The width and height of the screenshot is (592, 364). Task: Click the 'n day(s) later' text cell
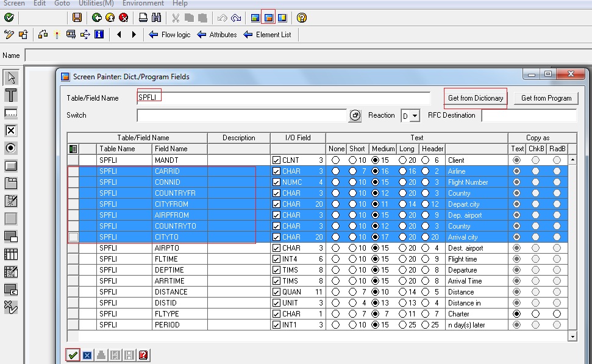477,325
